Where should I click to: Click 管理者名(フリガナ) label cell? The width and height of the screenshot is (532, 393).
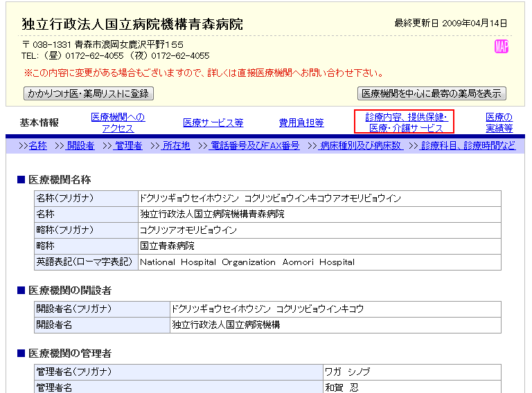179,372
